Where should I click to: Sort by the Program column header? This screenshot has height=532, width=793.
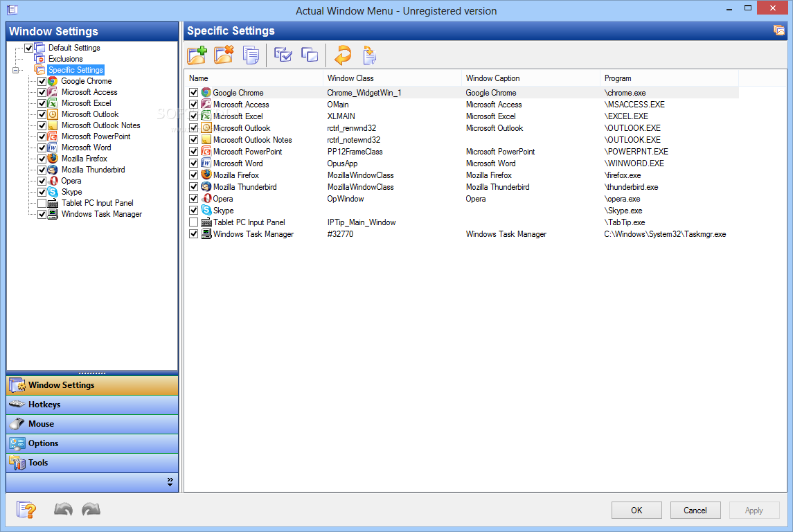669,78
